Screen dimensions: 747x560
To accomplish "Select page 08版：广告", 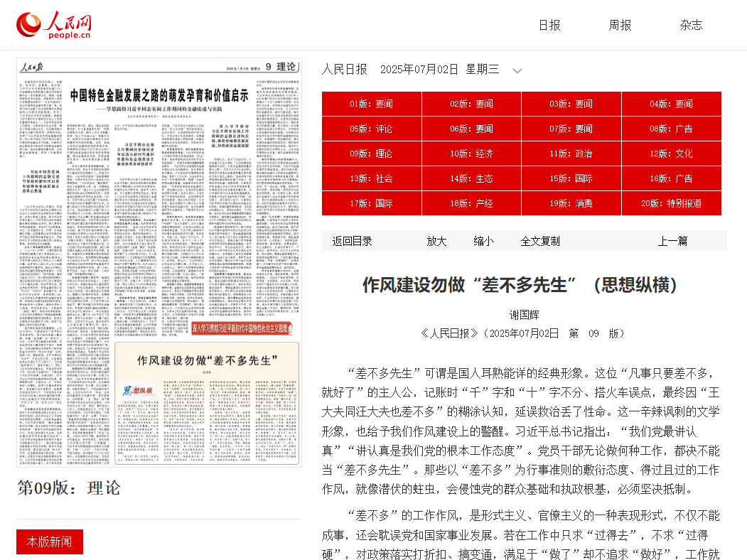I will click(x=671, y=129).
